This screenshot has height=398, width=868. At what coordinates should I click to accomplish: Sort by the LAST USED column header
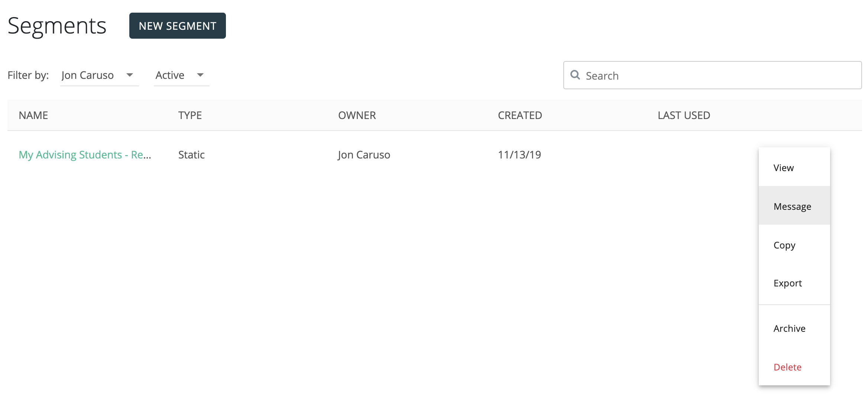[x=684, y=115]
